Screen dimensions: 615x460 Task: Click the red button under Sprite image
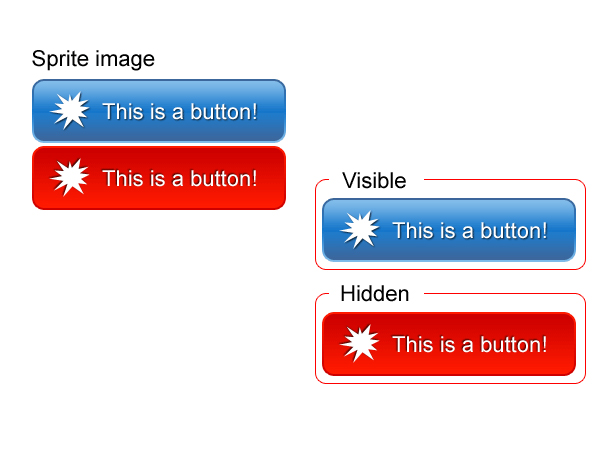click(x=159, y=178)
